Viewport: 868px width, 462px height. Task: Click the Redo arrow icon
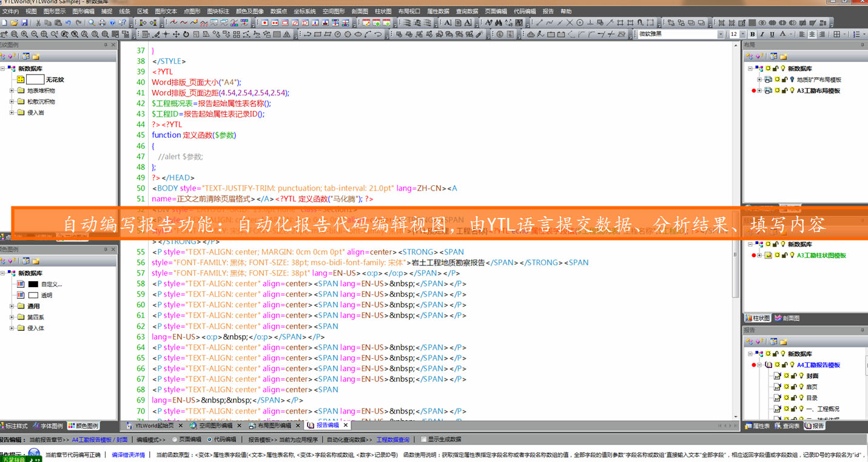pyautogui.click(x=78, y=22)
